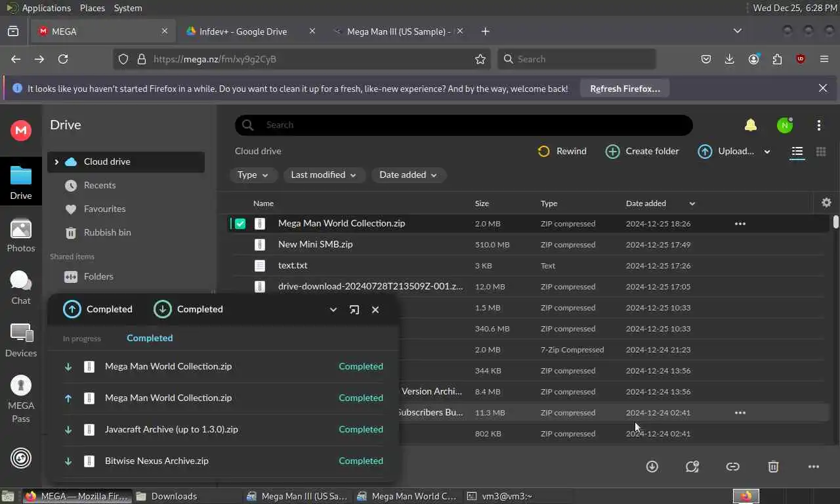
Task: Open Downloads window from taskbar
Action: (x=188, y=496)
